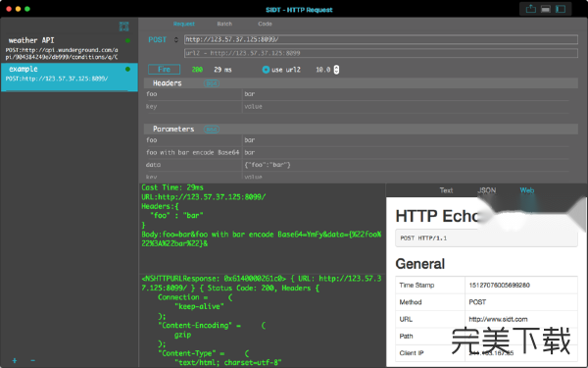This screenshot has height=368, width=588.
Task: Click the '29 ms' response time
Action: click(x=222, y=70)
